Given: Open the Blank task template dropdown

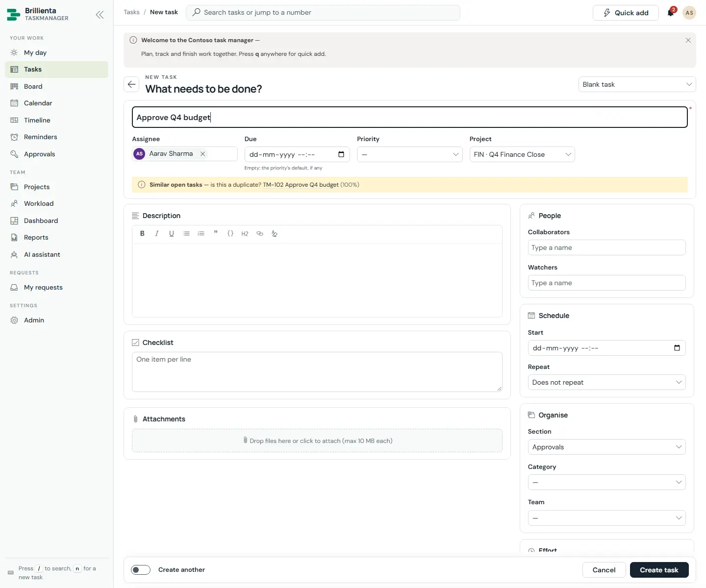Looking at the screenshot, I should (637, 84).
